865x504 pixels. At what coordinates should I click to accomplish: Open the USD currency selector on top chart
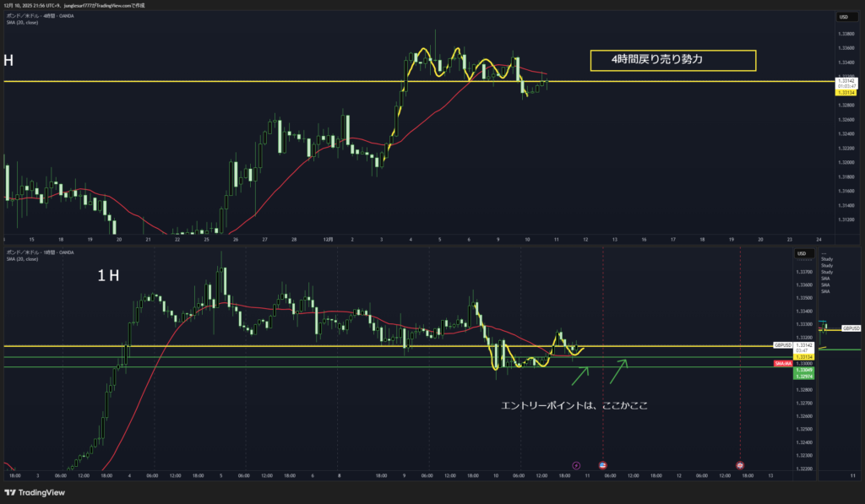pyautogui.click(x=842, y=17)
